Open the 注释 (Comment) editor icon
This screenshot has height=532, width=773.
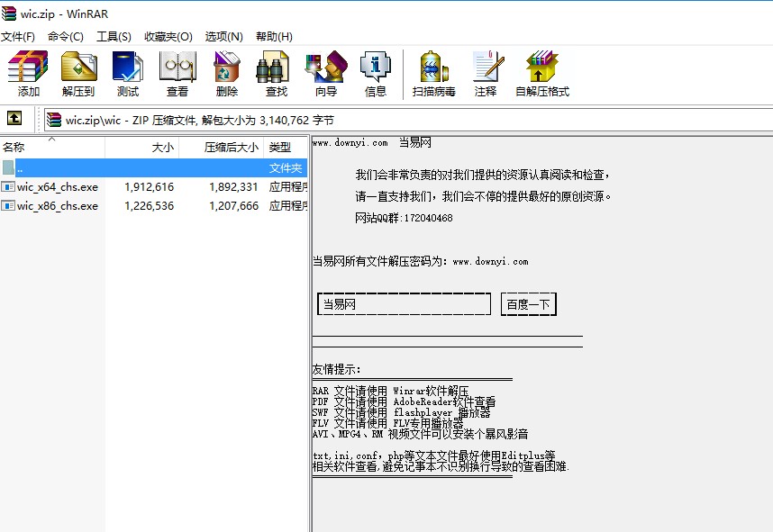[x=487, y=72]
